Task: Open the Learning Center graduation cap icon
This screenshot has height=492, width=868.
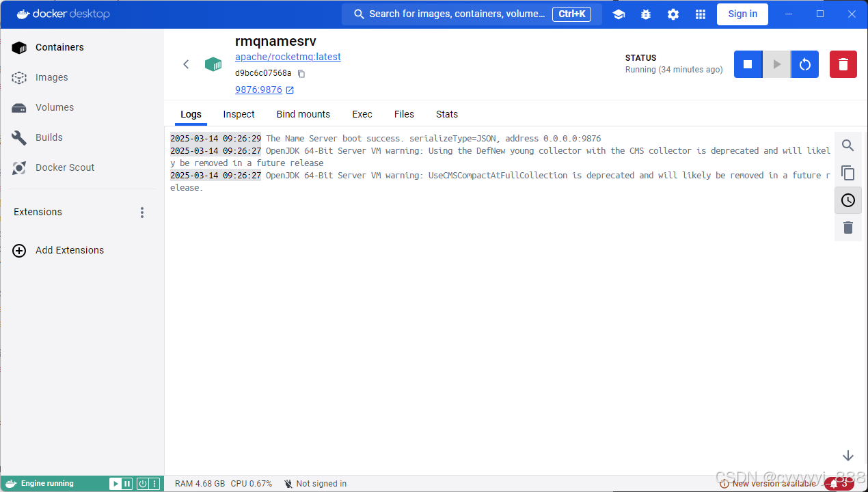Action: (x=618, y=14)
